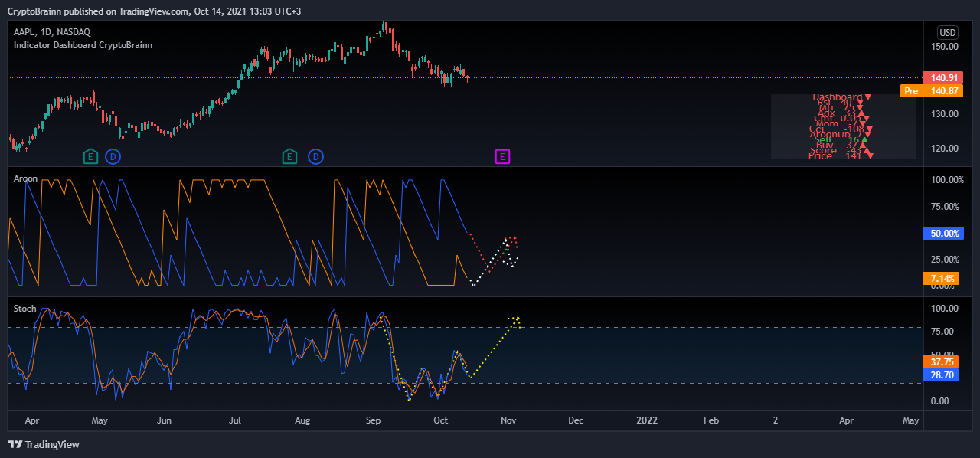Click the Jun label on time axis
The image size is (980, 458).
(163, 420)
